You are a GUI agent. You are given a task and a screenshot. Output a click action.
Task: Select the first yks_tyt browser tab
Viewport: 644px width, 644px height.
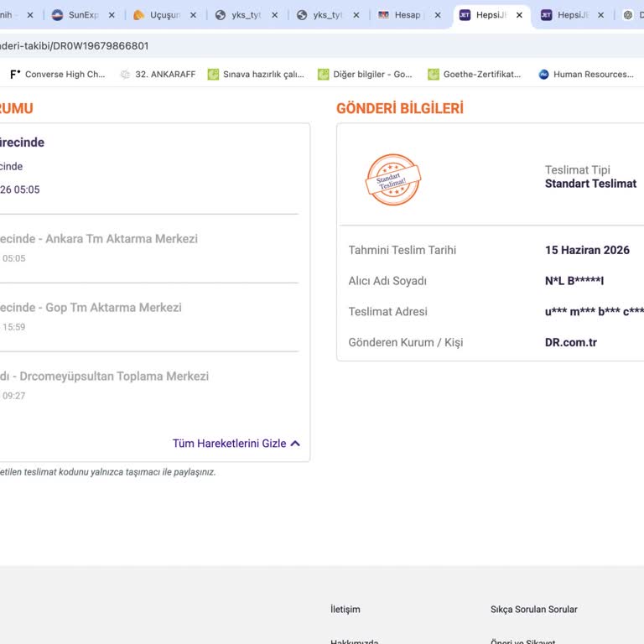click(x=246, y=15)
